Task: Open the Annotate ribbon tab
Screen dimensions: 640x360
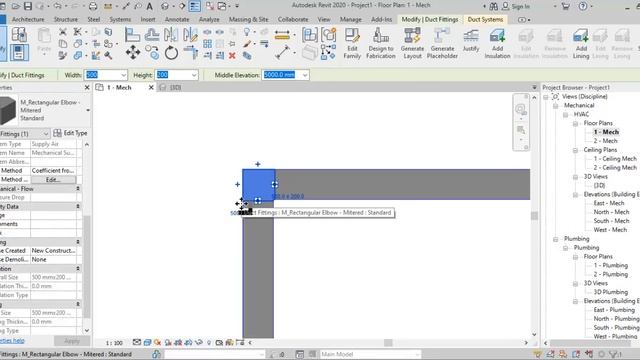Action: [x=177, y=19]
